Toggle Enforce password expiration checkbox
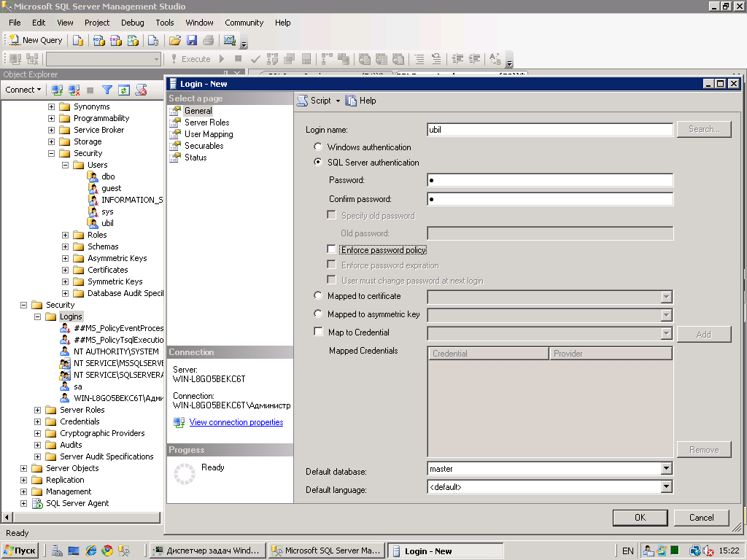747x560 pixels. [x=332, y=264]
